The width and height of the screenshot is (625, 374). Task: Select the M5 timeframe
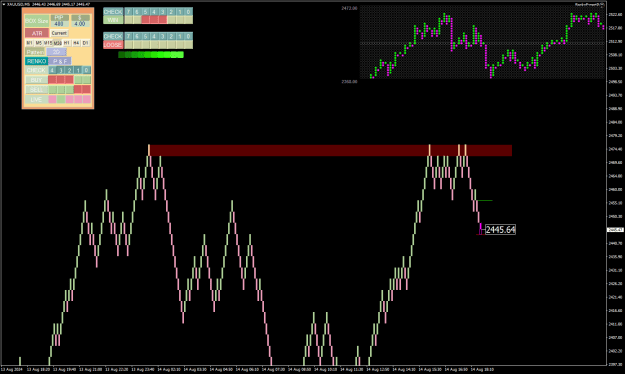pos(39,43)
